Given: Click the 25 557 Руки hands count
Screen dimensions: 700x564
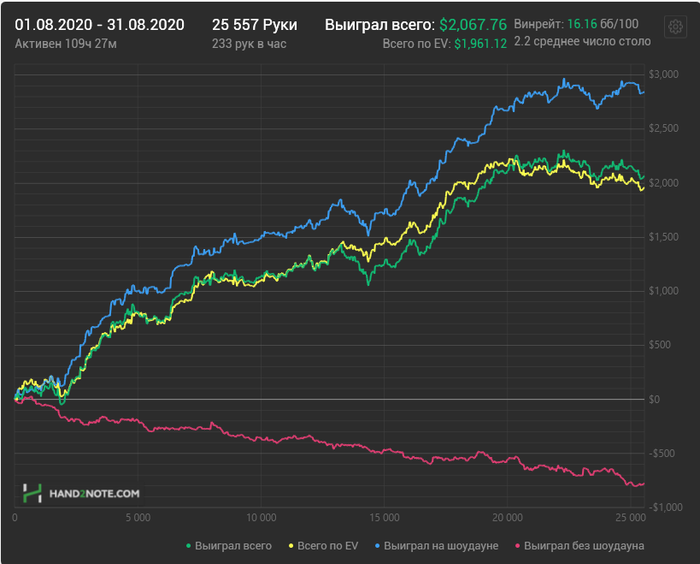Looking at the screenshot, I should (254, 25).
